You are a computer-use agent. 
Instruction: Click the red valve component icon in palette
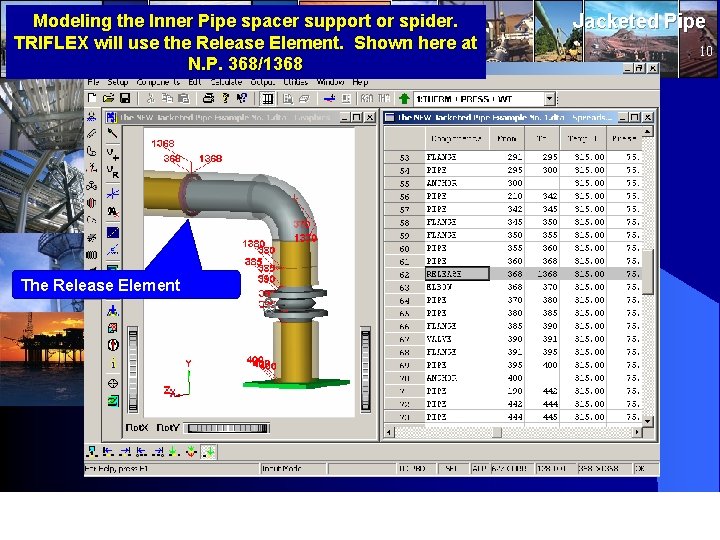click(92, 202)
